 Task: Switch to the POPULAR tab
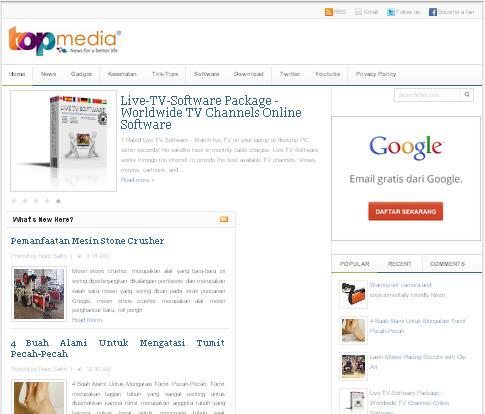355,264
